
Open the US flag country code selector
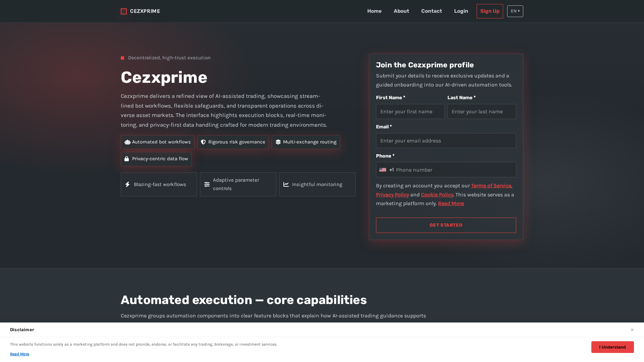386,170
